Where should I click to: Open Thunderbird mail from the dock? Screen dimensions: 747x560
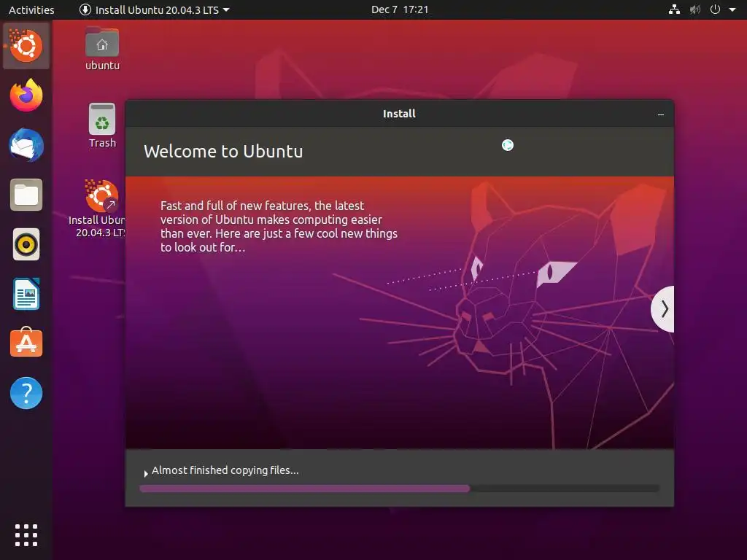click(26, 145)
